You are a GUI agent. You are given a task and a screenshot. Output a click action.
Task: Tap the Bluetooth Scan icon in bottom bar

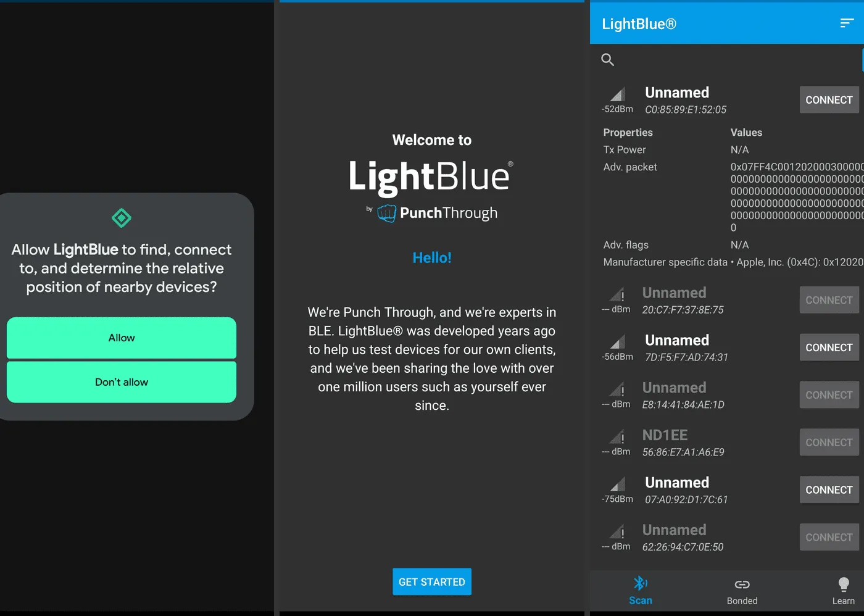pyautogui.click(x=640, y=583)
